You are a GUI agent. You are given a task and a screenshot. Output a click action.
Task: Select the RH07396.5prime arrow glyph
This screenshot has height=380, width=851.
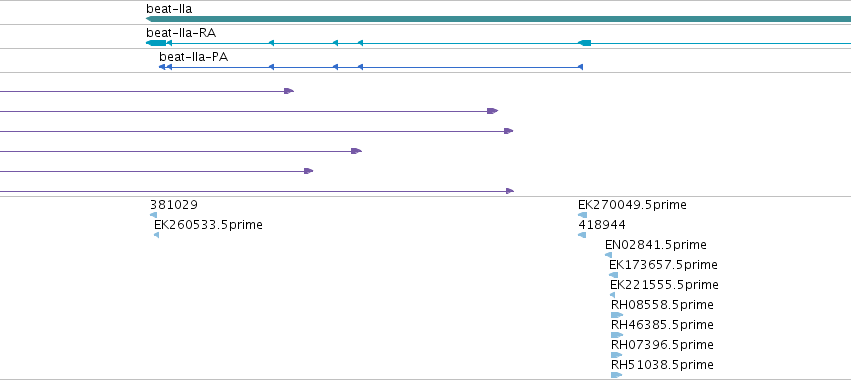pos(617,355)
